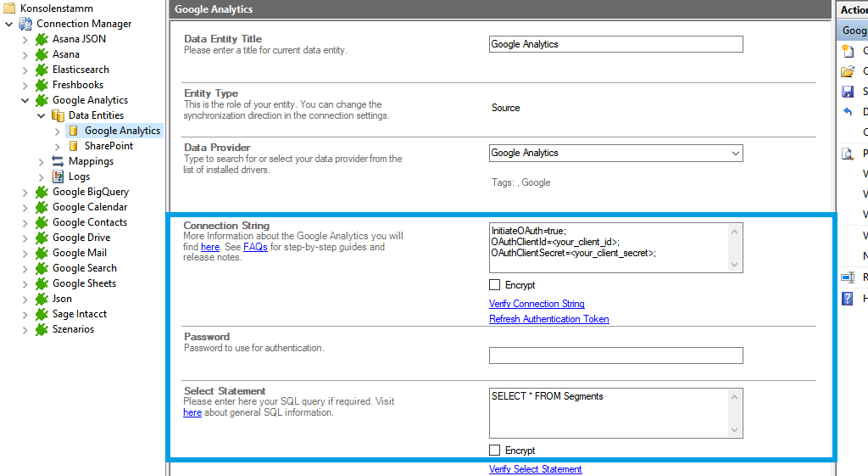Click Refresh Authentication Token link
This screenshot has height=476, width=868.
tap(548, 319)
